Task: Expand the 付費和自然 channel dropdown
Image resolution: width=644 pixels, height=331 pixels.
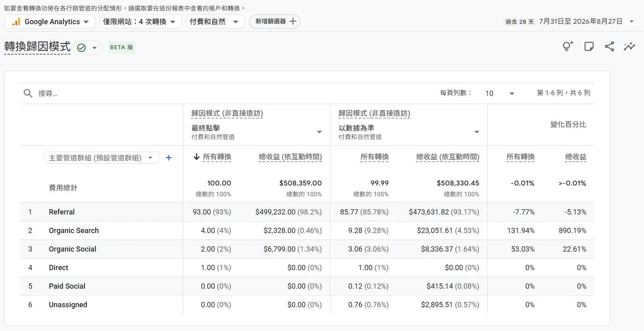Action: 216,22
